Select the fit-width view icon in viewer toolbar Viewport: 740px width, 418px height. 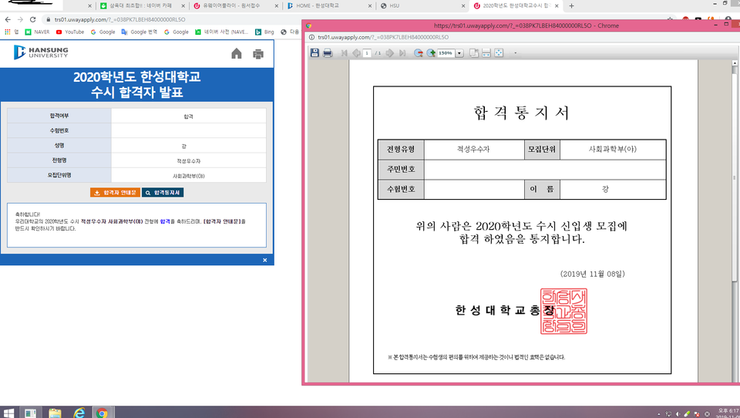point(486,53)
